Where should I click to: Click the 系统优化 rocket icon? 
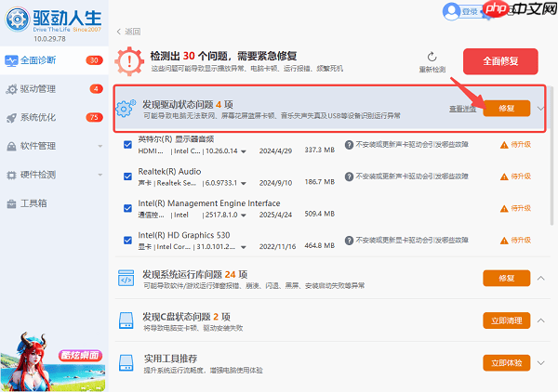pyautogui.click(x=11, y=118)
